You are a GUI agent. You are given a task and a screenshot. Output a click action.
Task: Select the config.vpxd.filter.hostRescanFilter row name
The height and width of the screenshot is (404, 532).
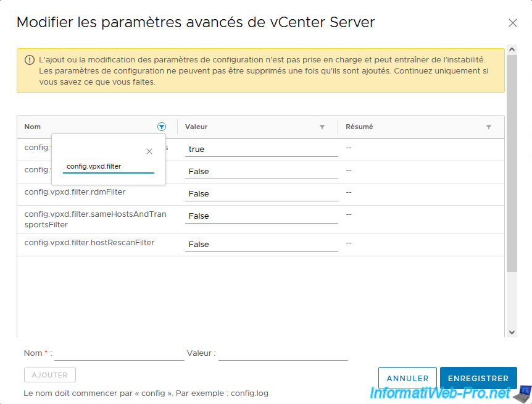(x=89, y=243)
